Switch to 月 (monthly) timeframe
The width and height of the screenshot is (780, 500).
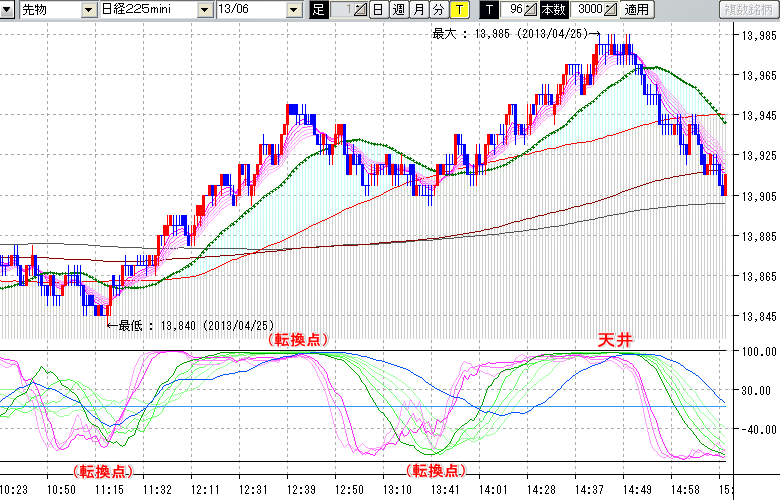[x=417, y=10]
